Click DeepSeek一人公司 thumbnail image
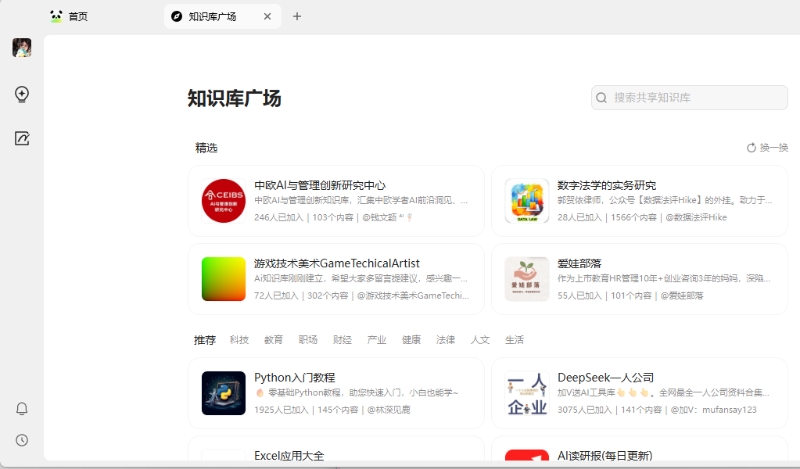 click(527, 393)
